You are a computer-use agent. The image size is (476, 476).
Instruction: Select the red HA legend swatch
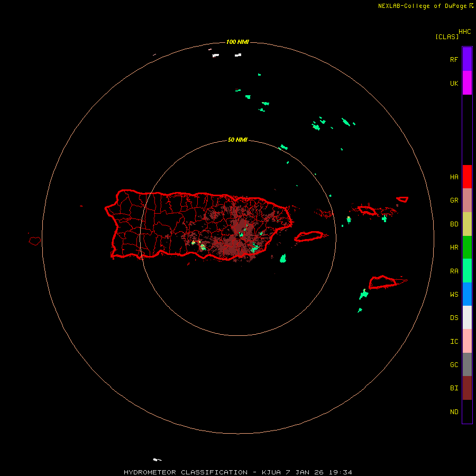click(467, 177)
